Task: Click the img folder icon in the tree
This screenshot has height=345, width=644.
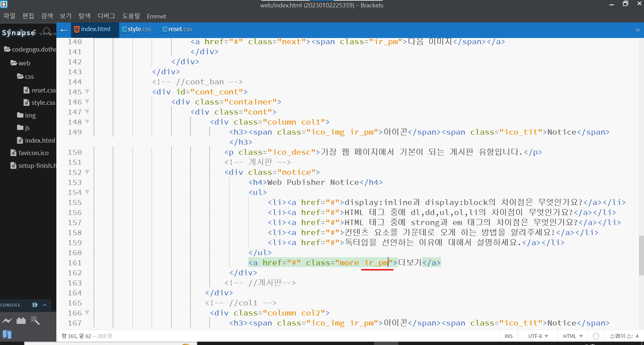Action: [20, 115]
